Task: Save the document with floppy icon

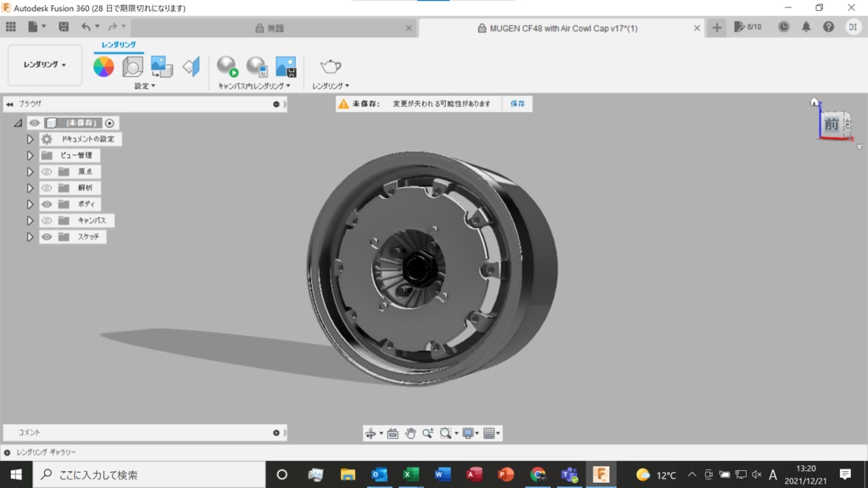Action: (x=64, y=26)
